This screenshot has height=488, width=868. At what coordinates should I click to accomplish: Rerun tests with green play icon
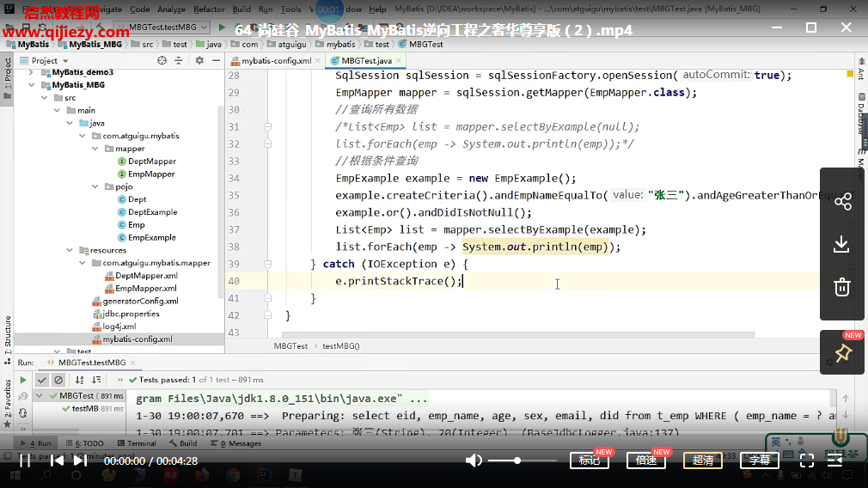tap(22, 380)
